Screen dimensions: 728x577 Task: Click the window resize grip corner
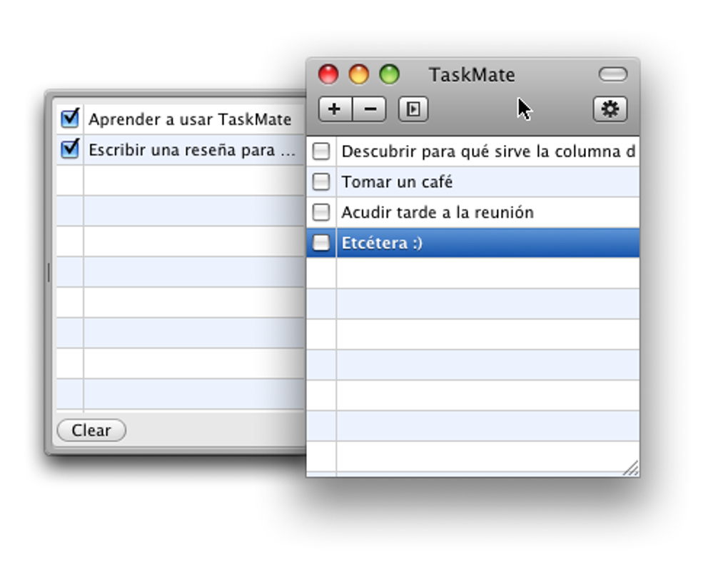click(631, 468)
